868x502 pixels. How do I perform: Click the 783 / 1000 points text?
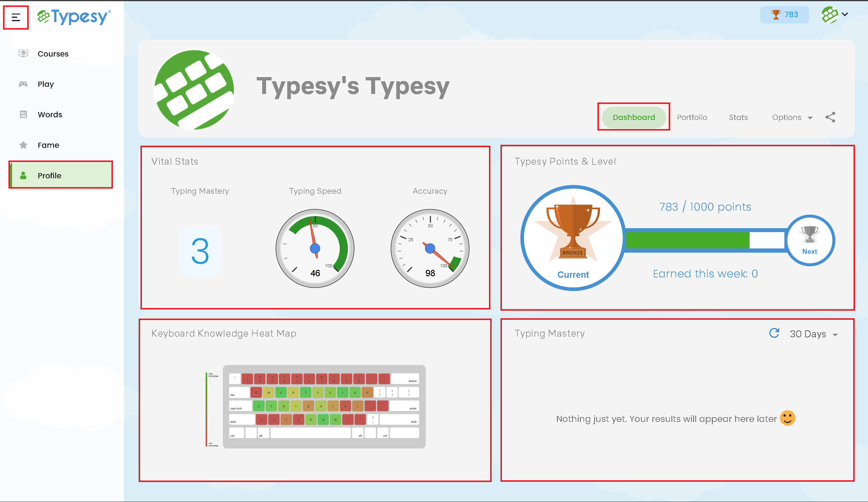pos(705,207)
